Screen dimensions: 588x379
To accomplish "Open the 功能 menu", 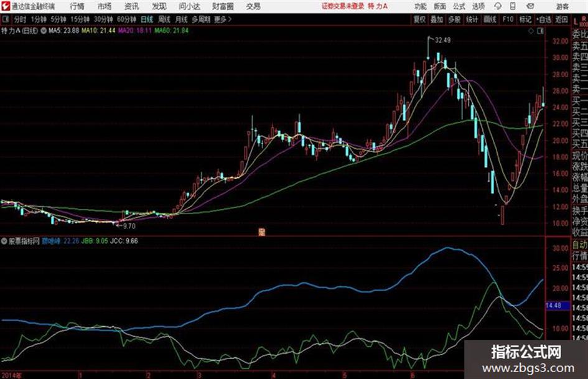I will (421, 6).
